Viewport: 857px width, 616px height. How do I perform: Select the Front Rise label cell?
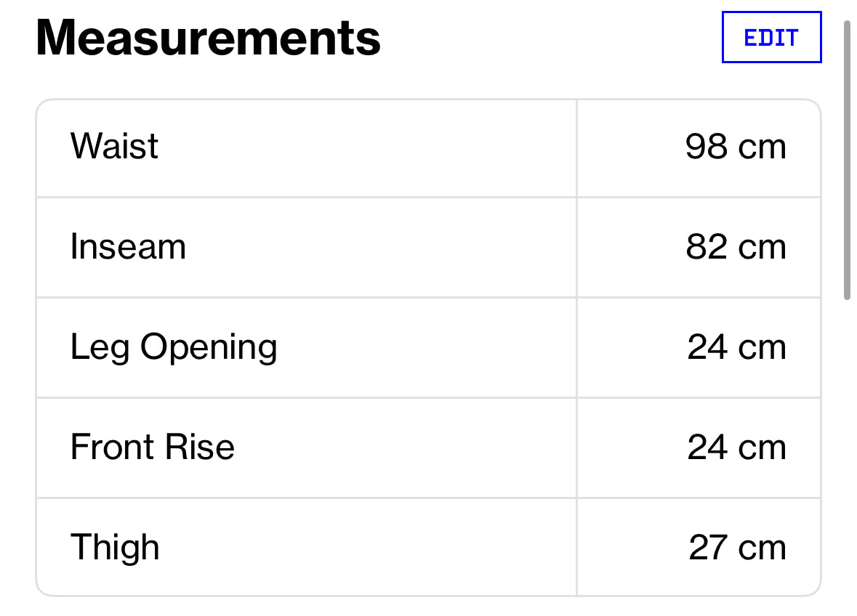point(306,447)
